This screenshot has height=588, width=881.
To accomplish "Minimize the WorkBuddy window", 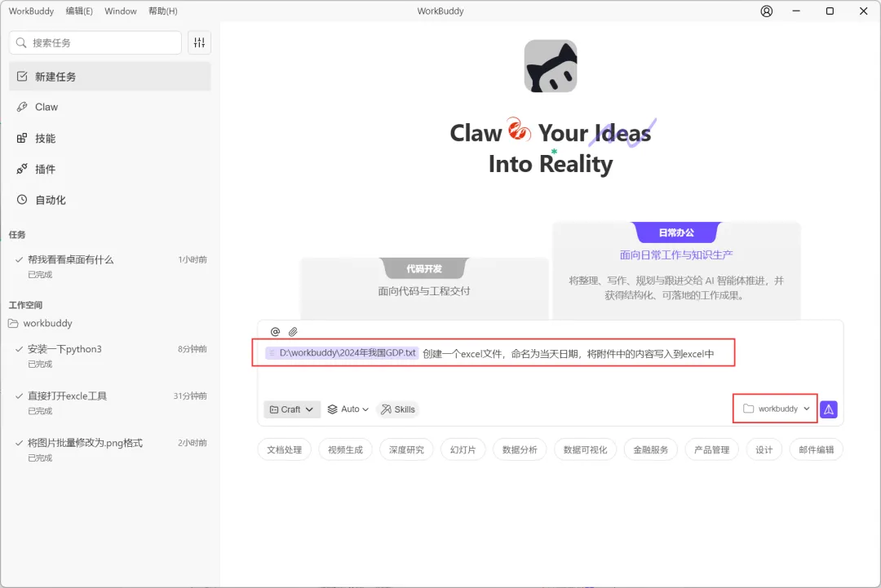I will (x=796, y=11).
